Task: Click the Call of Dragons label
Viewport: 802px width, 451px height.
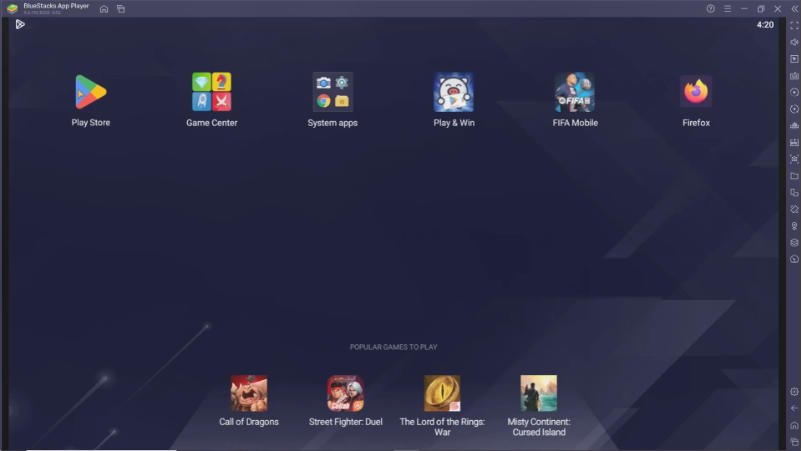Action: coord(249,422)
